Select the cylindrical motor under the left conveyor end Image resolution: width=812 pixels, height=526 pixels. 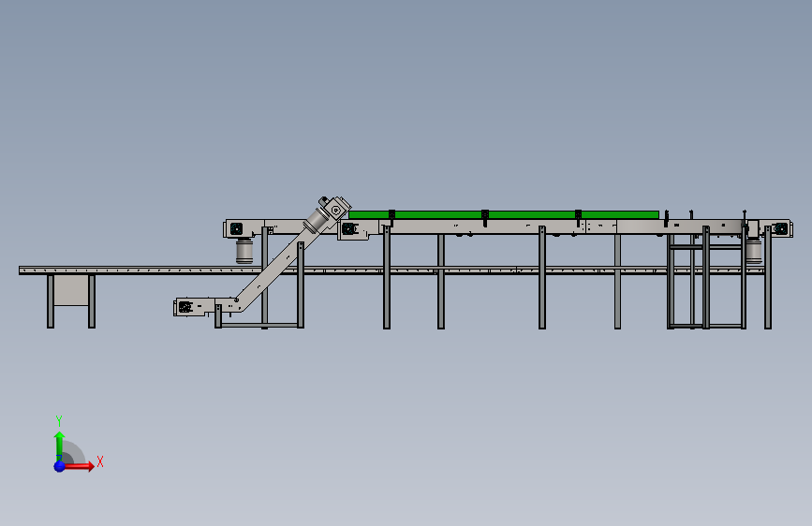point(244,251)
